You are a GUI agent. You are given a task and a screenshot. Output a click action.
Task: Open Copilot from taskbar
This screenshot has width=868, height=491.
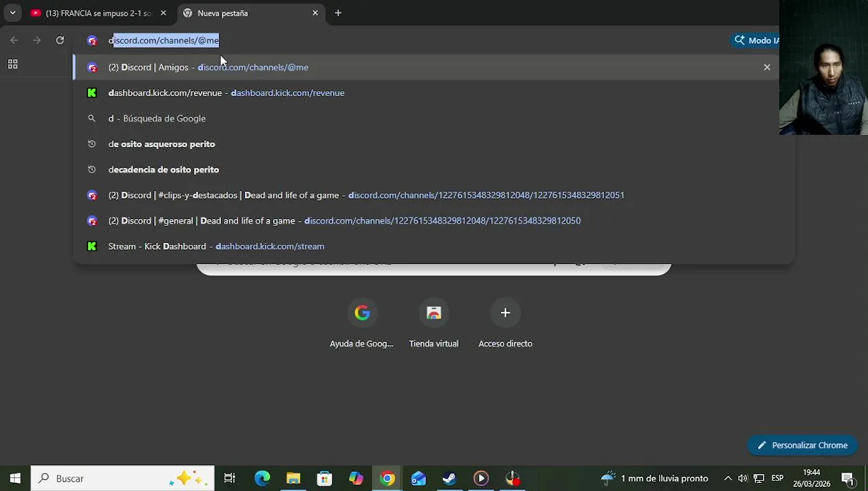click(356, 479)
